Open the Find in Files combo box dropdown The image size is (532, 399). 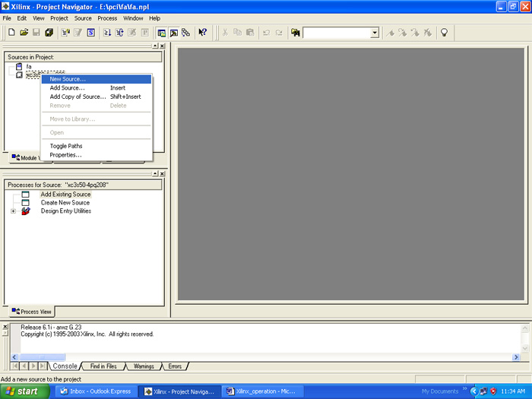click(375, 33)
